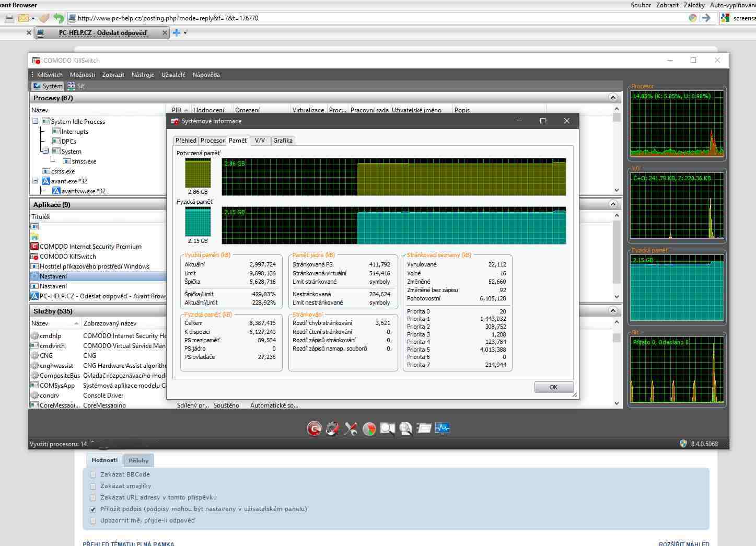Image resolution: width=756 pixels, height=546 pixels.
Task: Switch to Přehled tab in Systémové informace
Action: click(x=186, y=141)
